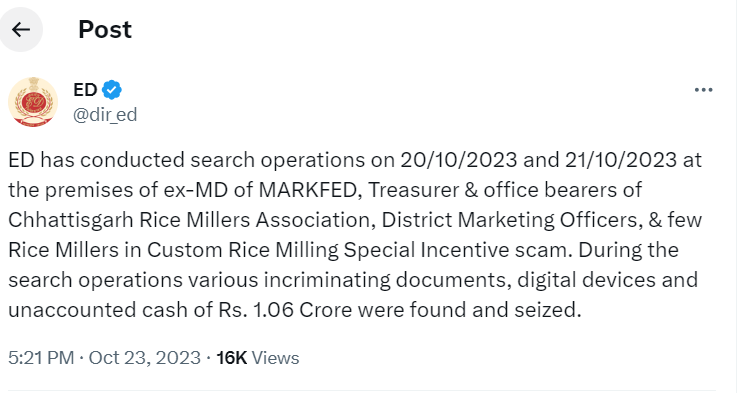Click District Marketing Officers text
This screenshot has width=750, height=393.
(511, 220)
